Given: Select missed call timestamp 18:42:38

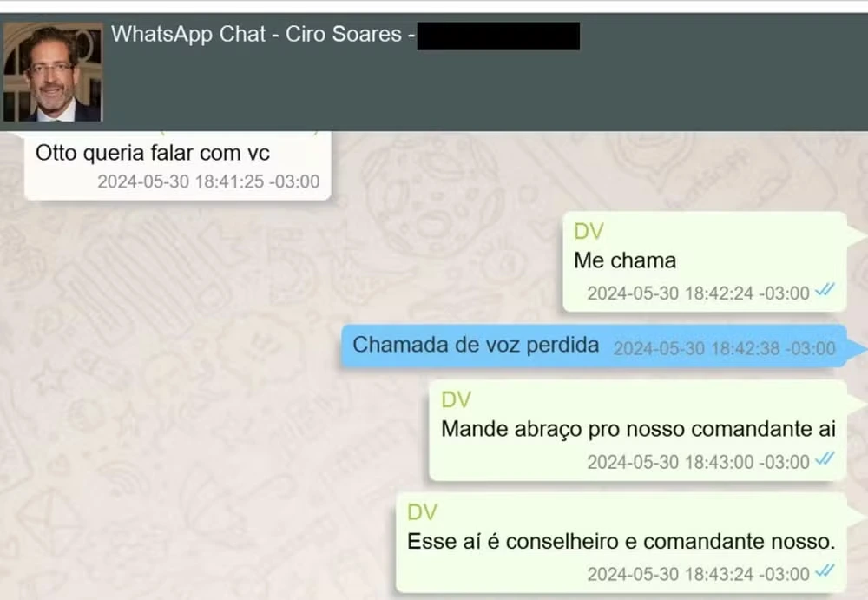Looking at the screenshot, I should point(724,348).
